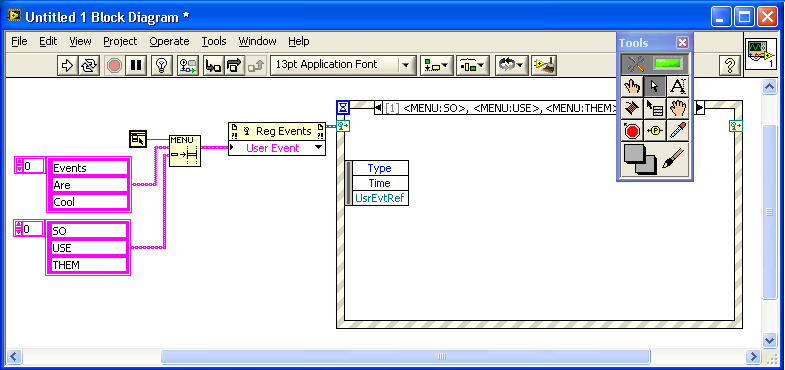Go to next event case arrow
This screenshot has height=370, width=785.
click(700, 108)
